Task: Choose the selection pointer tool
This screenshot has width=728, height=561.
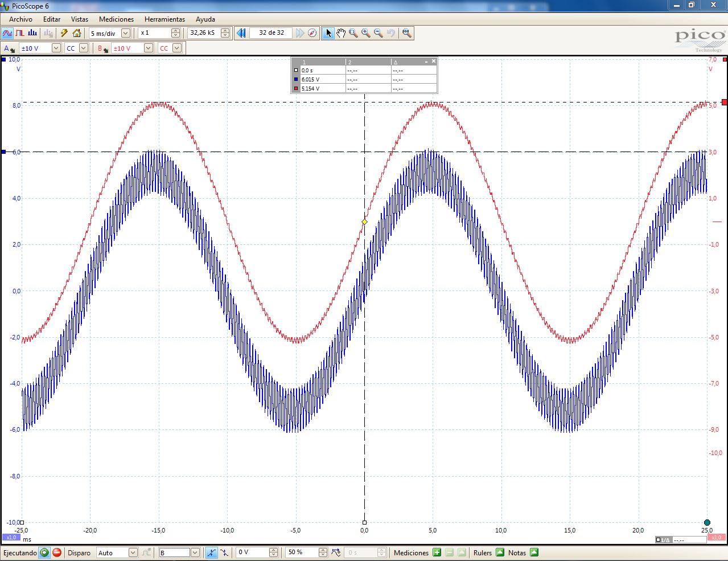Action: click(x=328, y=33)
